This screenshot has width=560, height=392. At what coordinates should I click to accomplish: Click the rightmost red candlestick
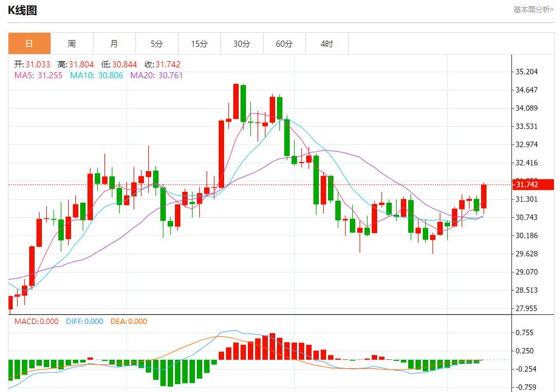pyautogui.click(x=483, y=197)
